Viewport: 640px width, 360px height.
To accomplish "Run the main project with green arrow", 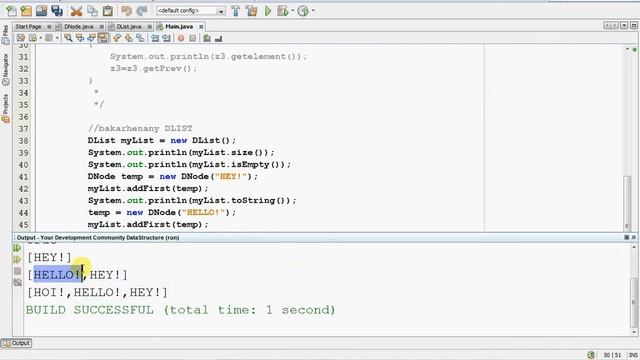I will tap(268, 11).
